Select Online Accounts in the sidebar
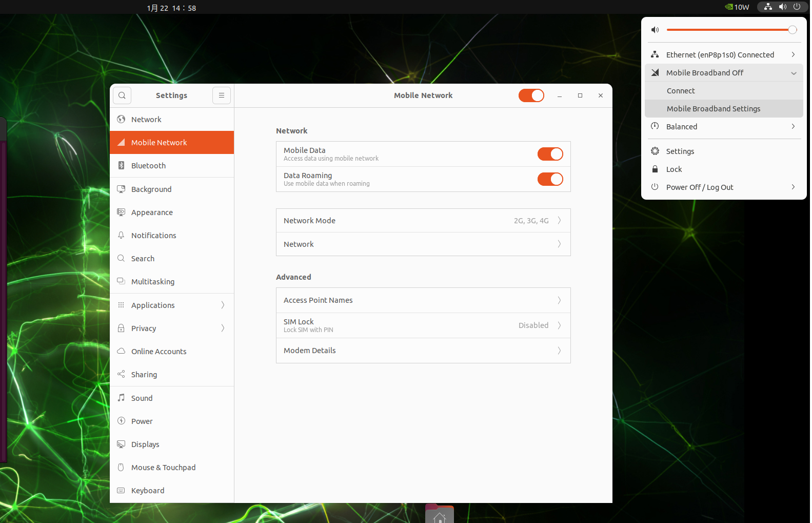The image size is (812, 523). tap(159, 352)
